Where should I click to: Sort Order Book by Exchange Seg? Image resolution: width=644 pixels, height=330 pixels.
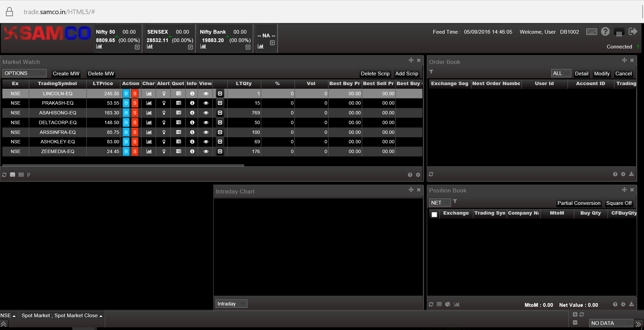click(449, 83)
